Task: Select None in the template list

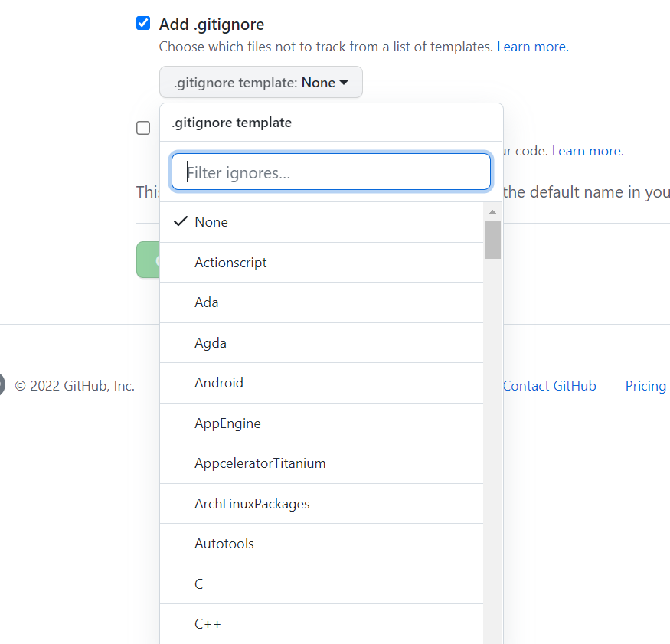Action: tap(211, 222)
